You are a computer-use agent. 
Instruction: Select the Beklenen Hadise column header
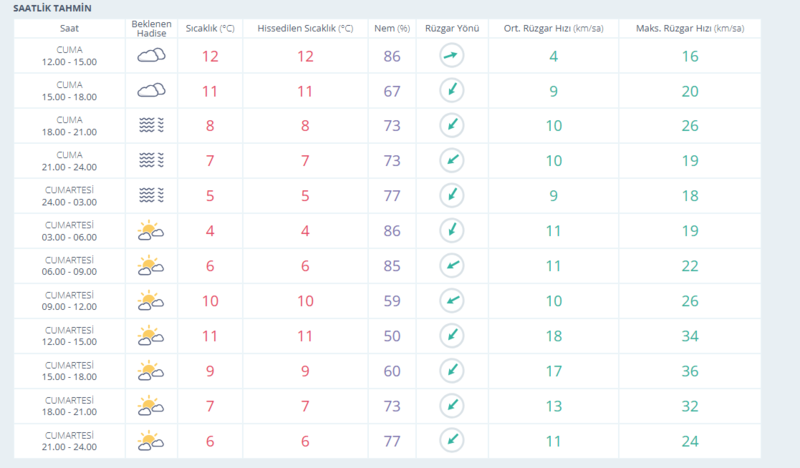pos(151,27)
